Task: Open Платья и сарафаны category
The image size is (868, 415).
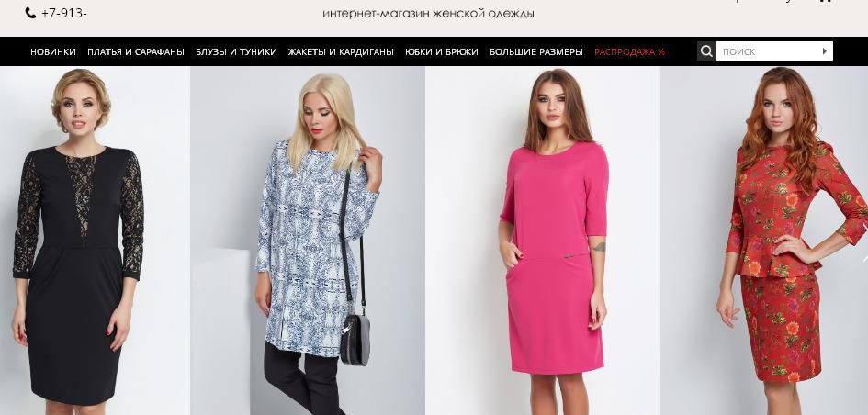Action: click(136, 52)
